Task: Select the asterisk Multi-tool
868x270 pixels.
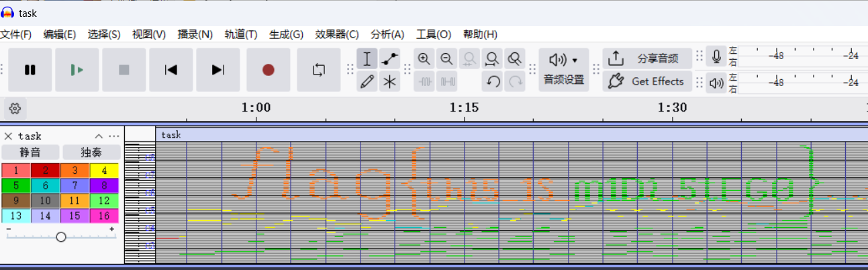Action: [389, 82]
